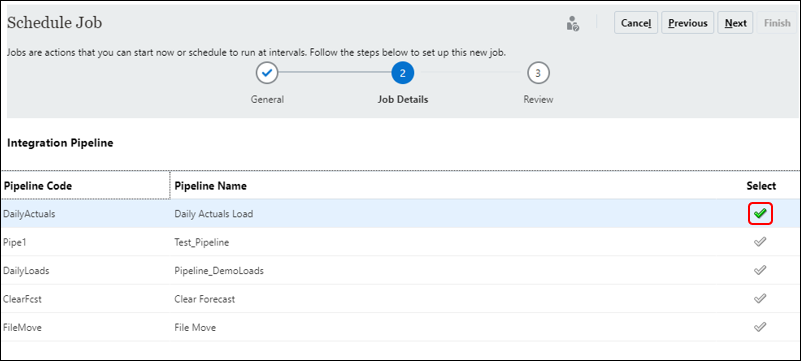Jump to the General wizard step circle
The height and width of the screenshot is (361, 801).
pyautogui.click(x=267, y=74)
